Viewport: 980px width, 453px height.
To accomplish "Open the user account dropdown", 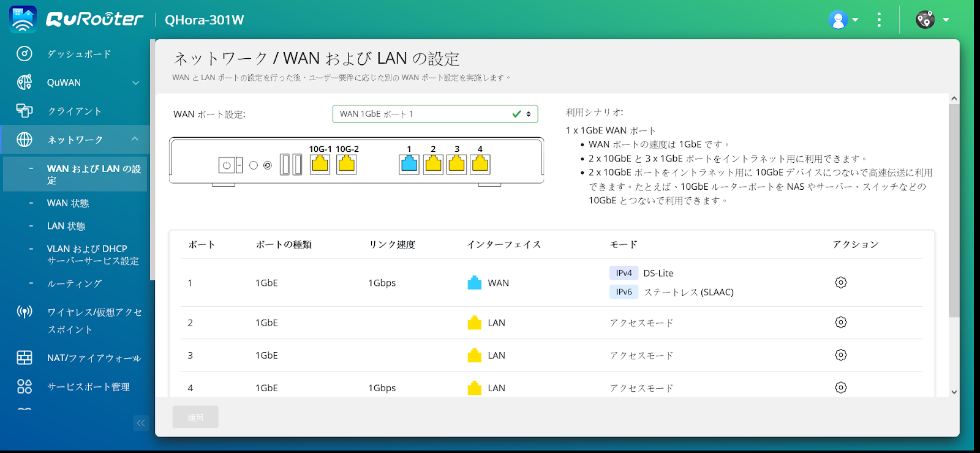I will [x=843, y=20].
